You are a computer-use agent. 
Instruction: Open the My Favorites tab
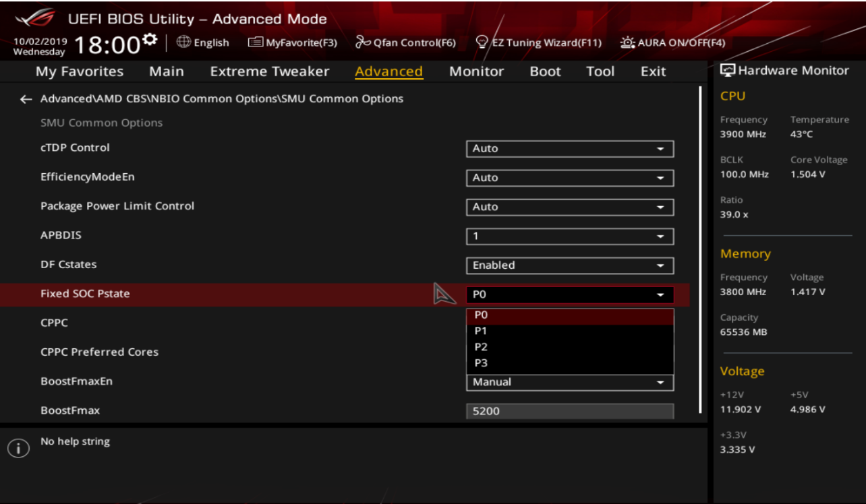pyautogui.click(x=80, y=71)
